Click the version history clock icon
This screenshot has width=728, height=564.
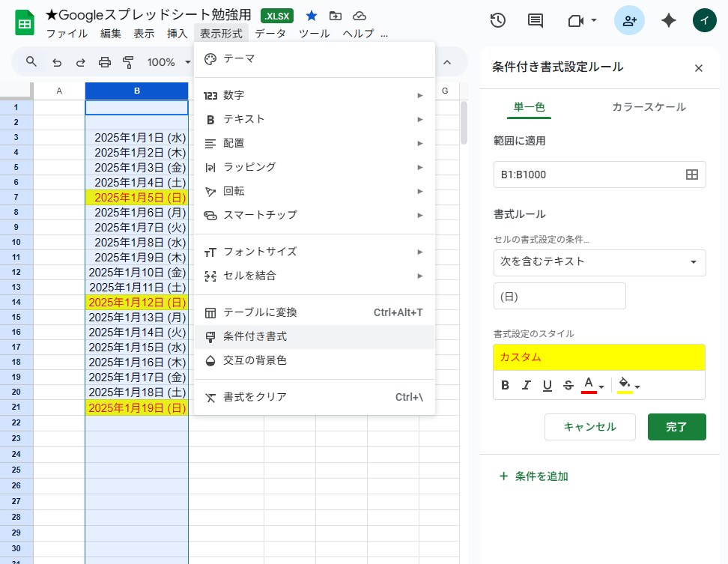pyautogui.click(x=497, y=21)
